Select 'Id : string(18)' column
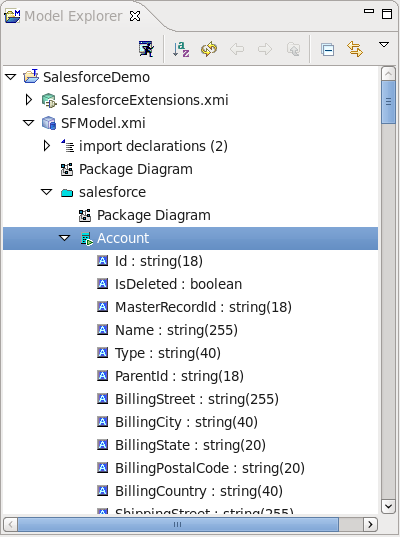The image size is (400, 537). (159, 261)
